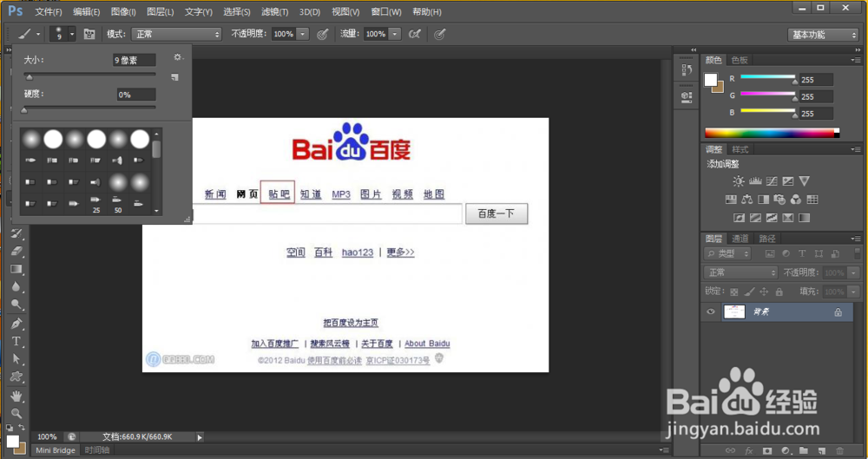The width and height of the screenshot is (868, 459).
Task: Select the Dodge tool
Action: click(16, 304)
